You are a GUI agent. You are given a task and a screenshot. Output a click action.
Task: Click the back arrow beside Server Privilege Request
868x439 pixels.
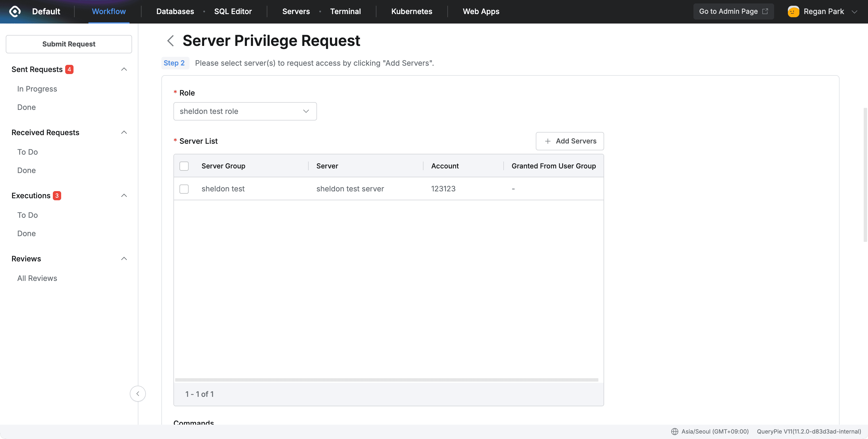[170, 40]
